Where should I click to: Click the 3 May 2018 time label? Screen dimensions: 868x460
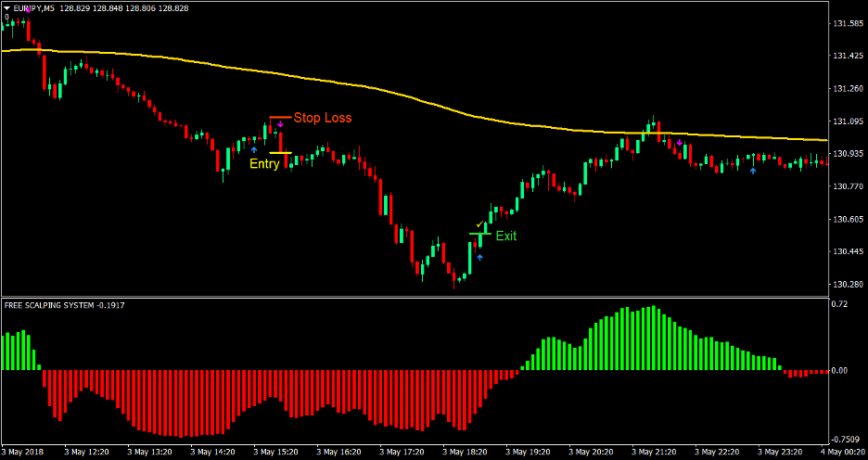pyautogui.click(x=22, y=452)
